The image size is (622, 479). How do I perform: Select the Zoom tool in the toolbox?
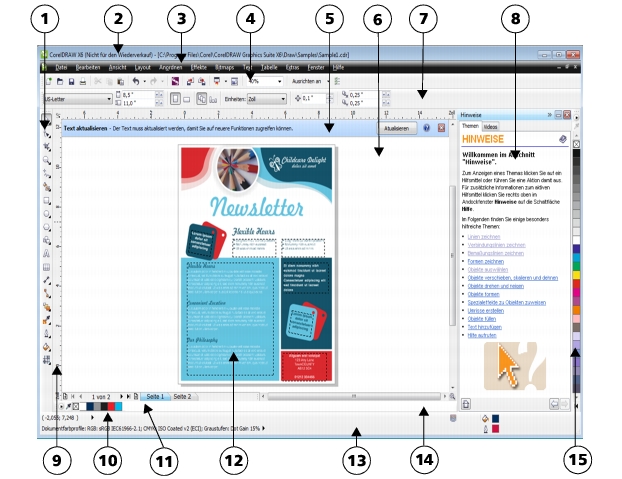[x=47, y=159]
